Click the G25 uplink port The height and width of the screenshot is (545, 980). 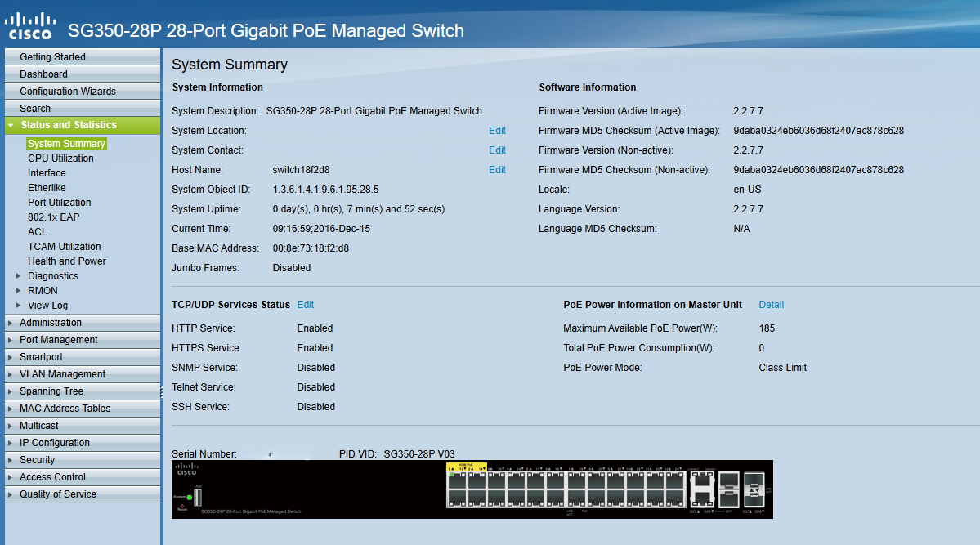coord(702,480)
